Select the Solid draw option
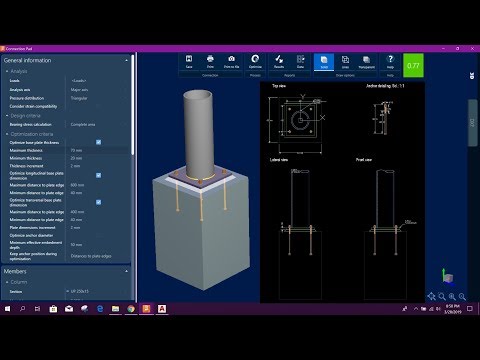The width and height of the screenshot is (480, 360). tap(324, 62)
